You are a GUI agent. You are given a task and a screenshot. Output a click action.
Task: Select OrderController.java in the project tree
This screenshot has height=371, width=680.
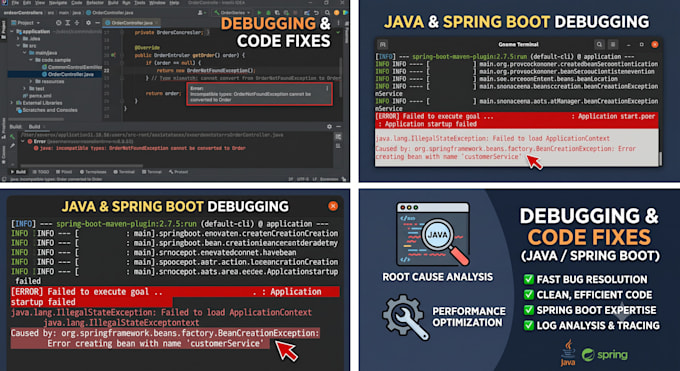click(x=54, y=74)
